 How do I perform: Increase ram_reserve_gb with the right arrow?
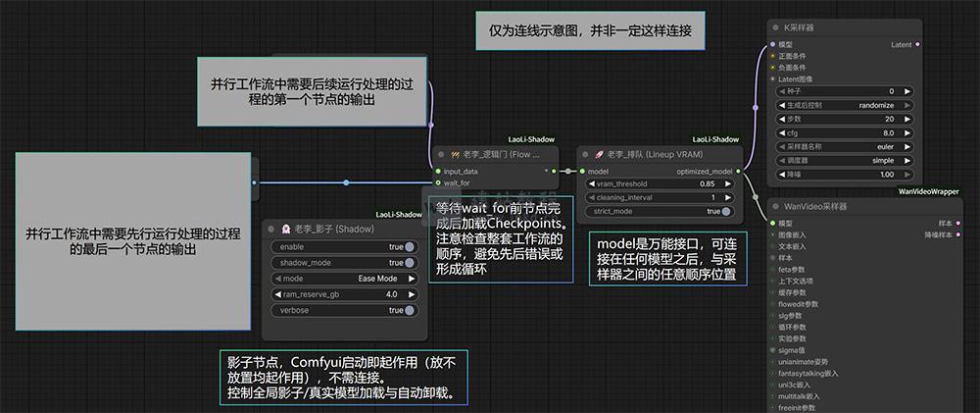pos(412,294)
